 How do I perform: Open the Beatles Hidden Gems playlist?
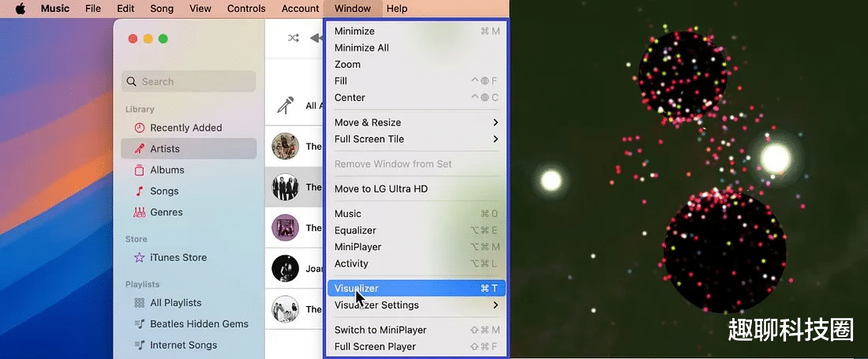click(189, 323)
